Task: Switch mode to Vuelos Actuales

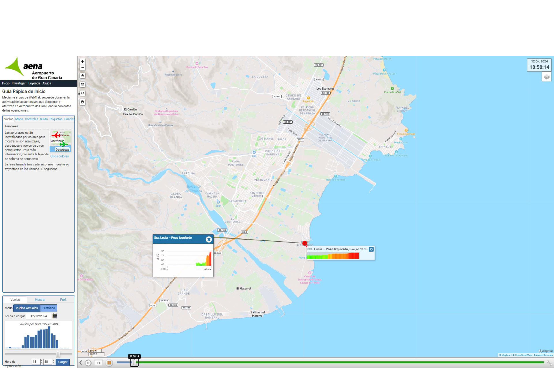Action: (27, 308)
